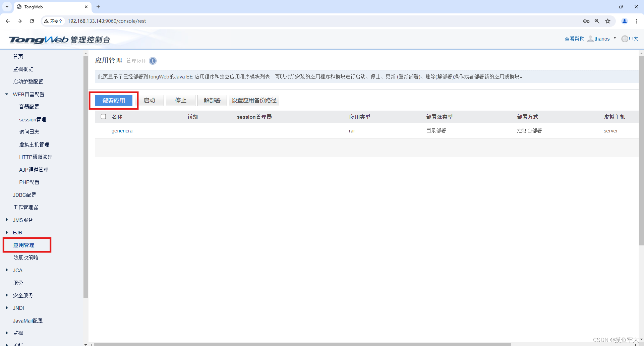Screen dimensions: 644x346
Task: Open 启动参数配置 in the sidebar
Action: (28, 81)
